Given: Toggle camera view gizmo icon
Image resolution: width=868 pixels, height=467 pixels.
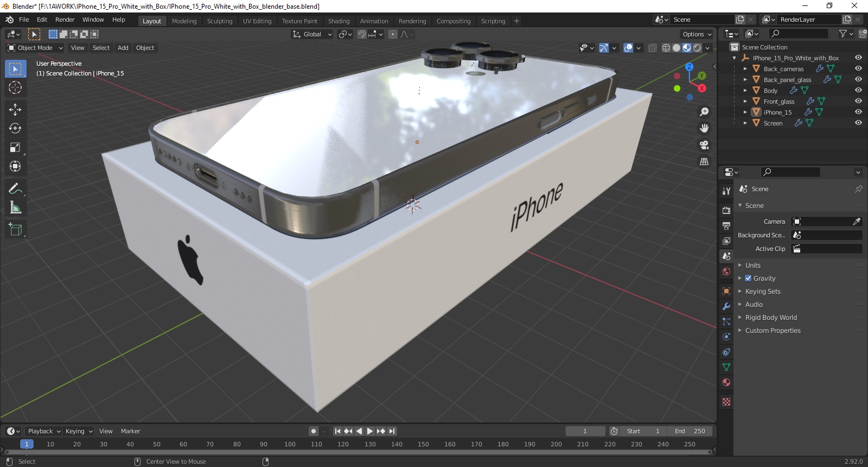Looking at the screenshot, I should click(704, 145).
